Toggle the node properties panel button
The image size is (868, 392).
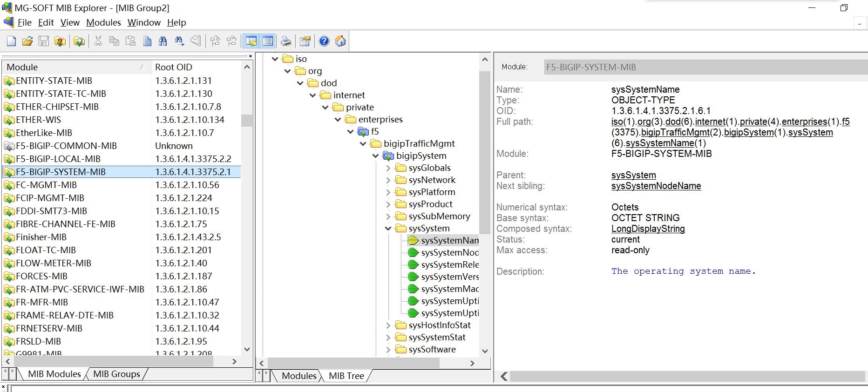267,41
